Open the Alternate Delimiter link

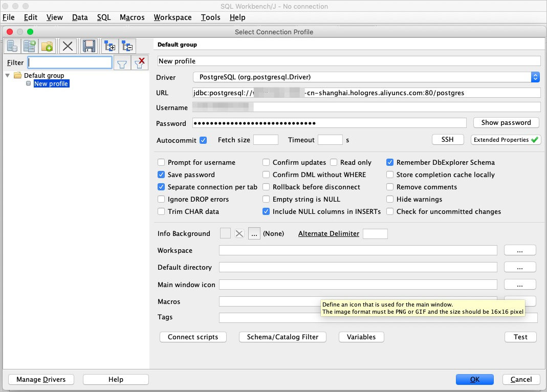coord(329,234)
